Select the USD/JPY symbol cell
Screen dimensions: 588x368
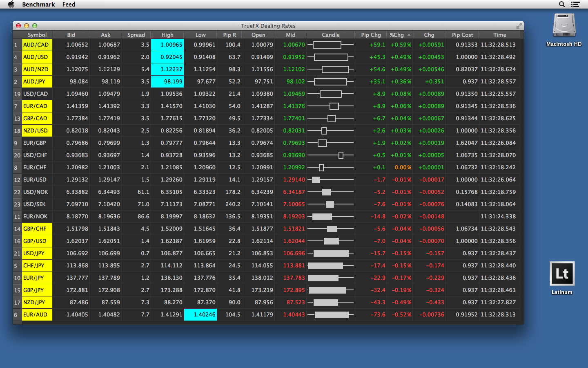(x=37, y=253)
